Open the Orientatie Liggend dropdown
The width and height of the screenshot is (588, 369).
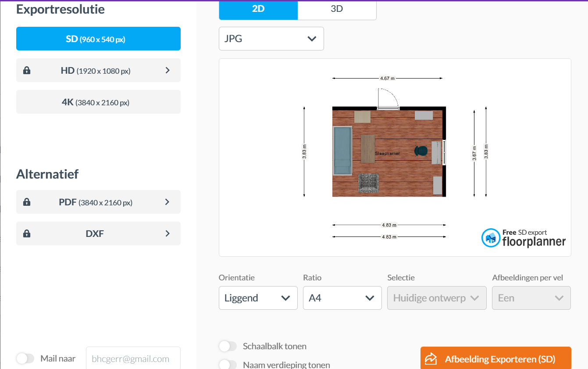[x=258, y=298]
